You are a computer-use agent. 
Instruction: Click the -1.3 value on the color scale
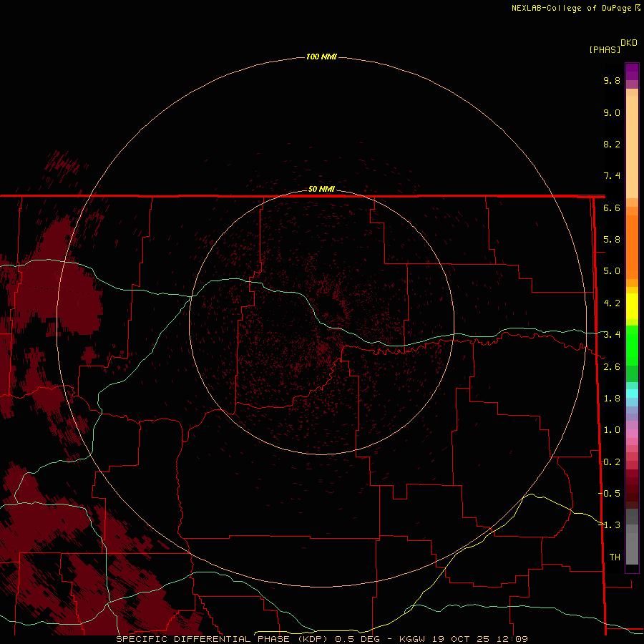coord(610,525)
